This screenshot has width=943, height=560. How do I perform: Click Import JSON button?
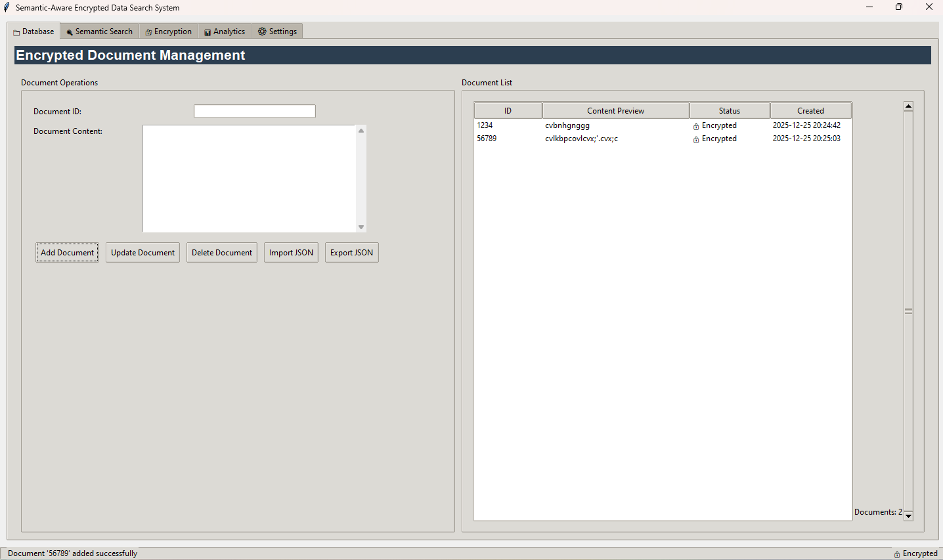tap(291, 253)
